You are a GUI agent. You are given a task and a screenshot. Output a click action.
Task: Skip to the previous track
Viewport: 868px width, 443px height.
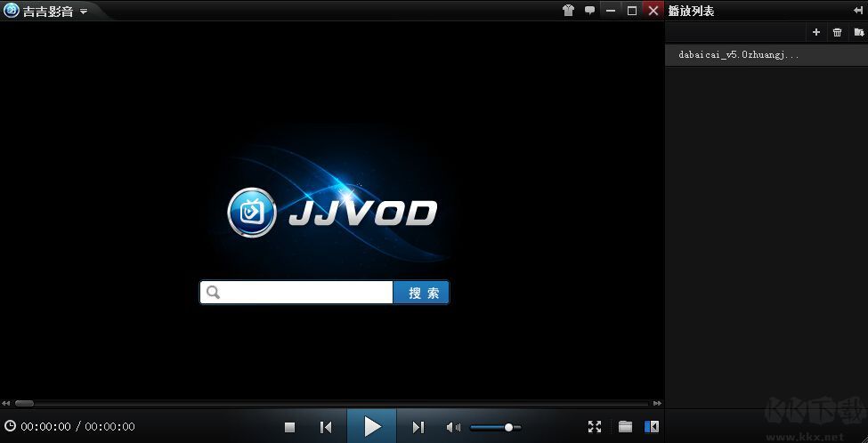tap(326, 427)
